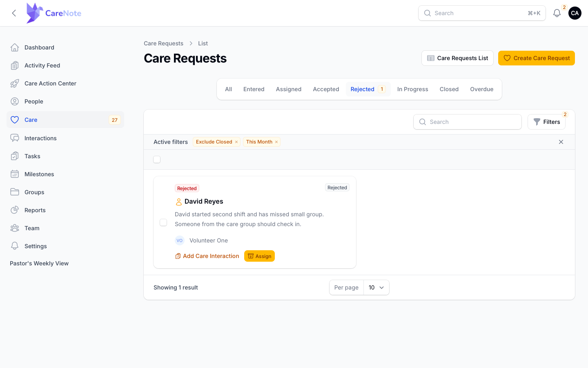The width and height of the screenshot is (588, 368).
Task: Open the CA user avatar menu
Action: pos(575,13)
